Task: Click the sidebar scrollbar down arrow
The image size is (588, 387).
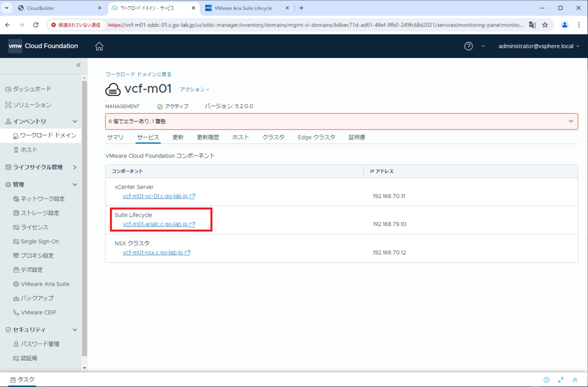Action: click(x=84, y=367)
